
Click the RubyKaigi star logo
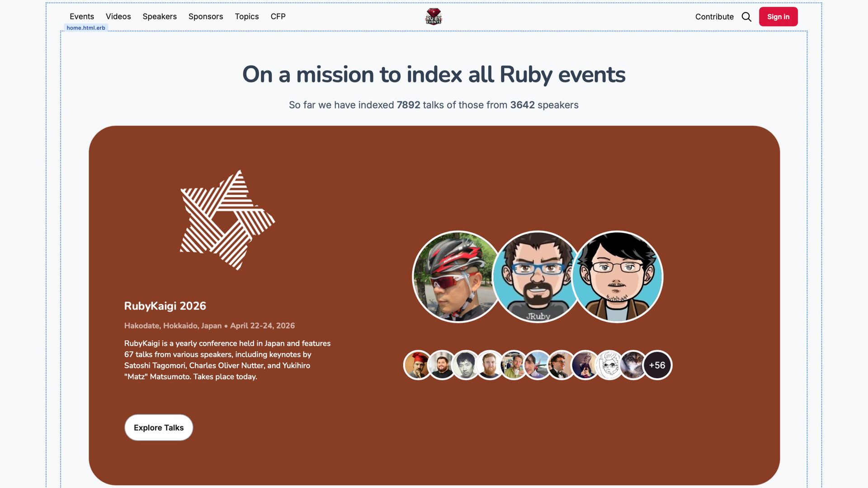coord(227,220)
